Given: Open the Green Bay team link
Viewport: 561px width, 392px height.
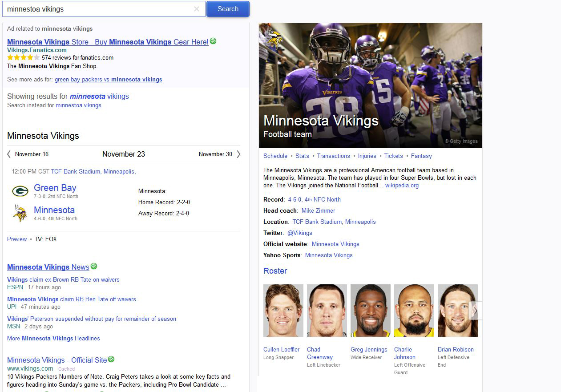Looking at the screenshot, I should pos(55,188).
